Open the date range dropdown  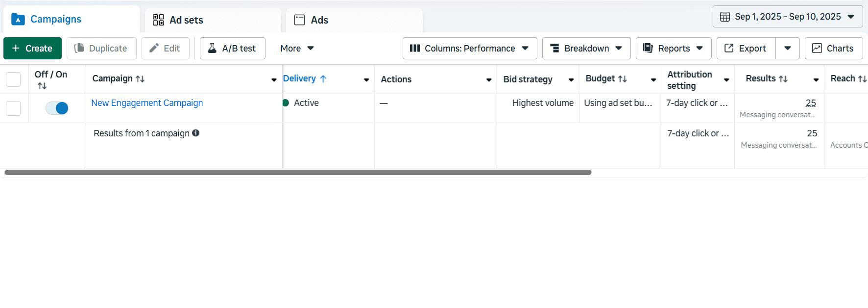[x=787, y=17]
